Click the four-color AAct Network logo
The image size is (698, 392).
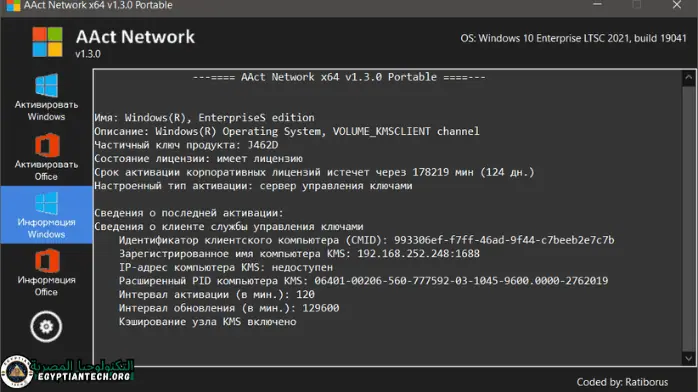point(47,42)
